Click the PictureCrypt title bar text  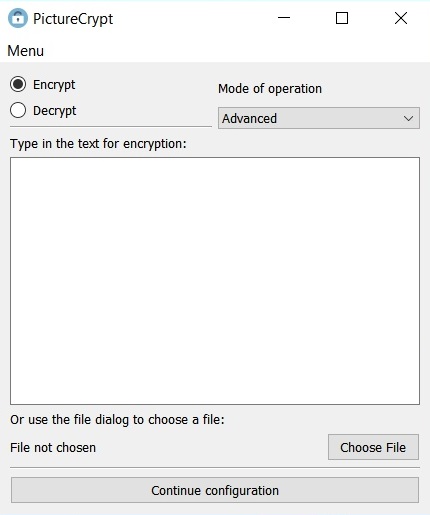coord(73,19)
